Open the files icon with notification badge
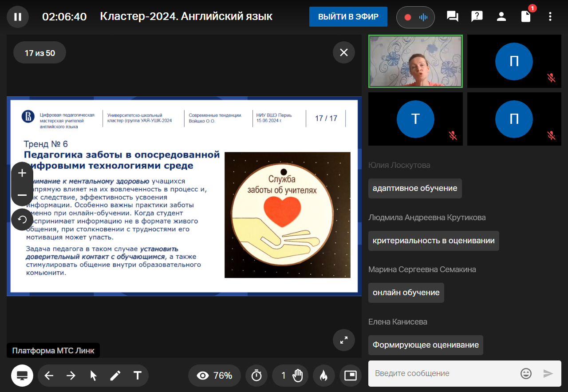The width and height of the screenshot is (568, 392). click(526, 17)
